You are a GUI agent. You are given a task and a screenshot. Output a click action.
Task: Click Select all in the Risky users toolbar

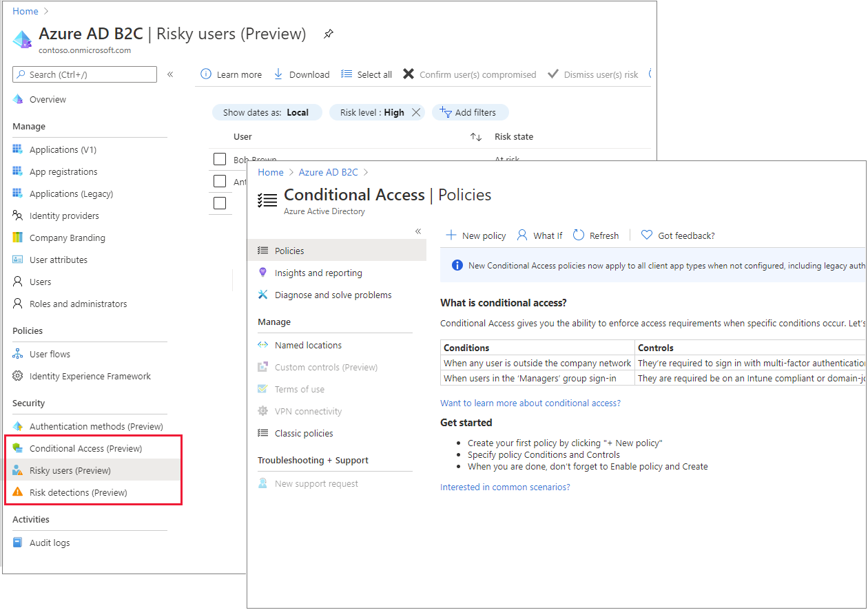tap(366, 74)
